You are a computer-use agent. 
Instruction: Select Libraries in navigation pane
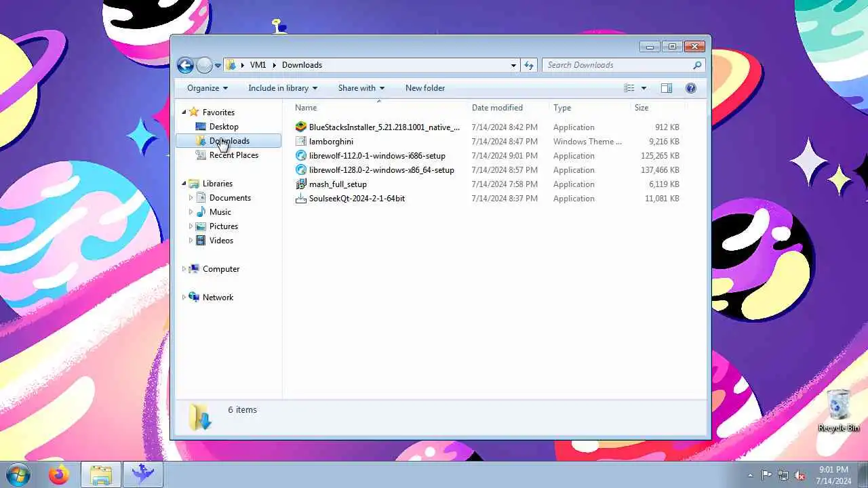[x=218, y=184]
